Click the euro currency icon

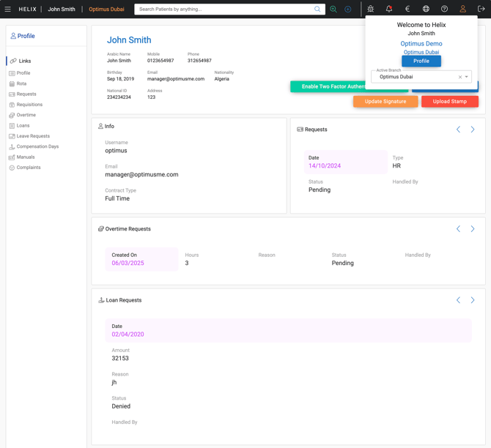[407, 10]
